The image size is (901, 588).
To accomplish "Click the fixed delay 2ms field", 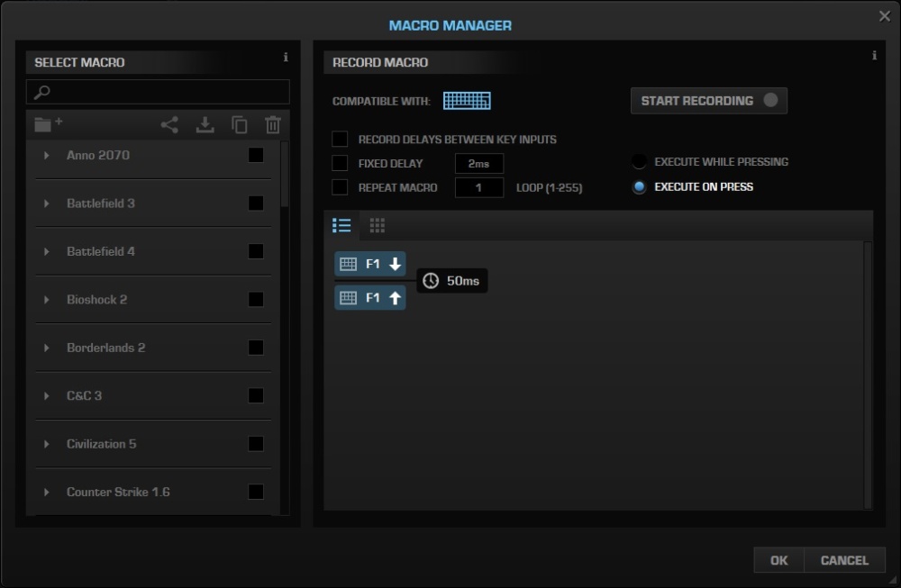I will pyautogui.click(x=478, y=164).
